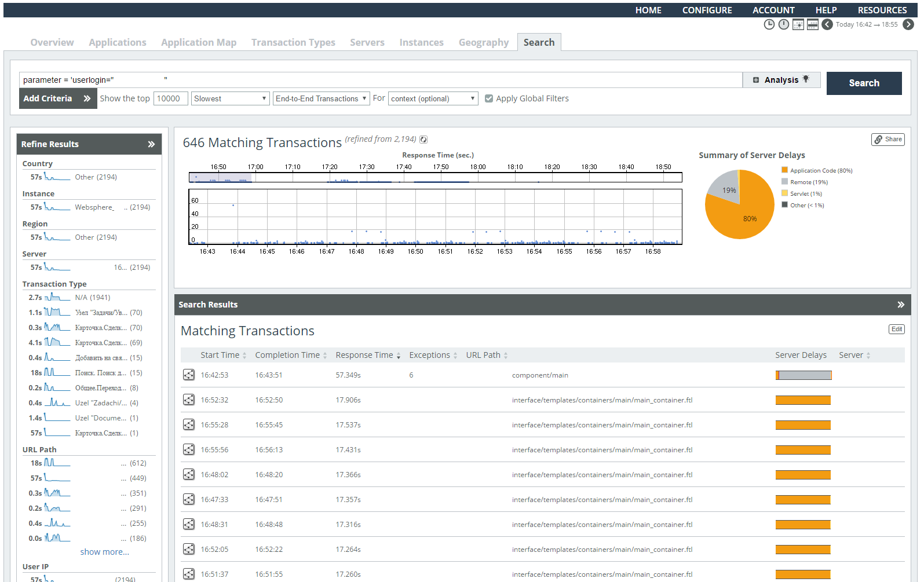The image size is (924, 582).
Task: Click the first clock icon in time toolbar
Action: pyautogui.click(x=769, y=24)
